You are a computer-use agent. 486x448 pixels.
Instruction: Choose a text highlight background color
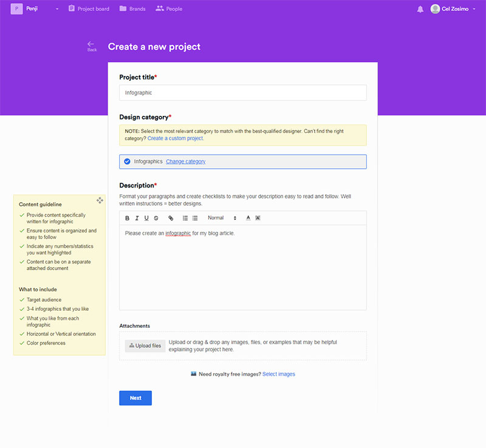[258, 218]
